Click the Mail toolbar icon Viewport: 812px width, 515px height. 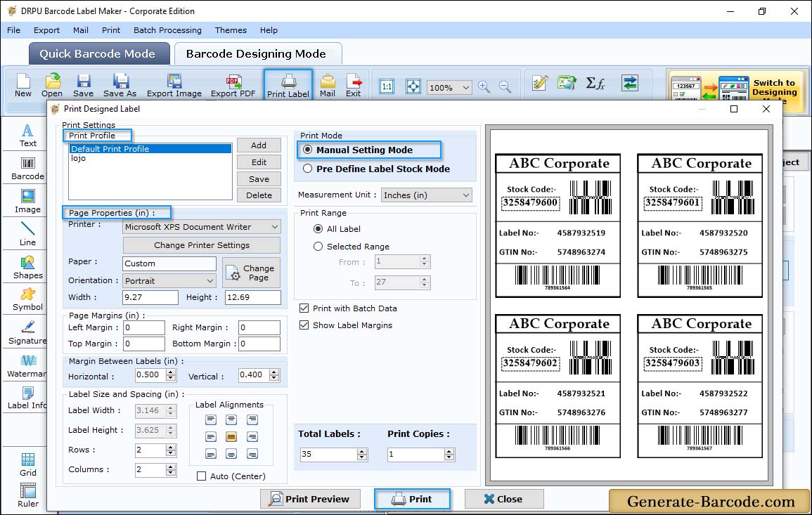tap(328, 86)
